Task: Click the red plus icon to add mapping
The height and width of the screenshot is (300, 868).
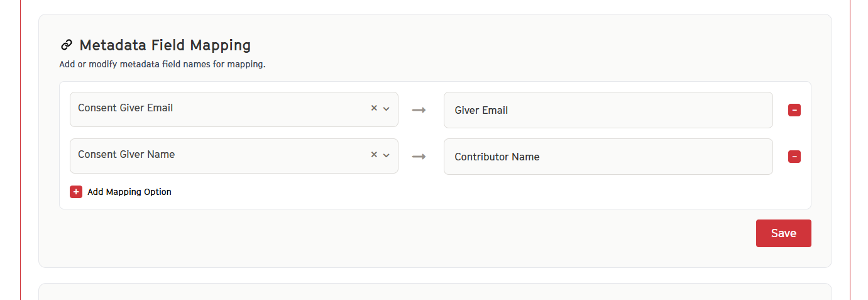Action: pyautogui.click(x=76, y=192)
